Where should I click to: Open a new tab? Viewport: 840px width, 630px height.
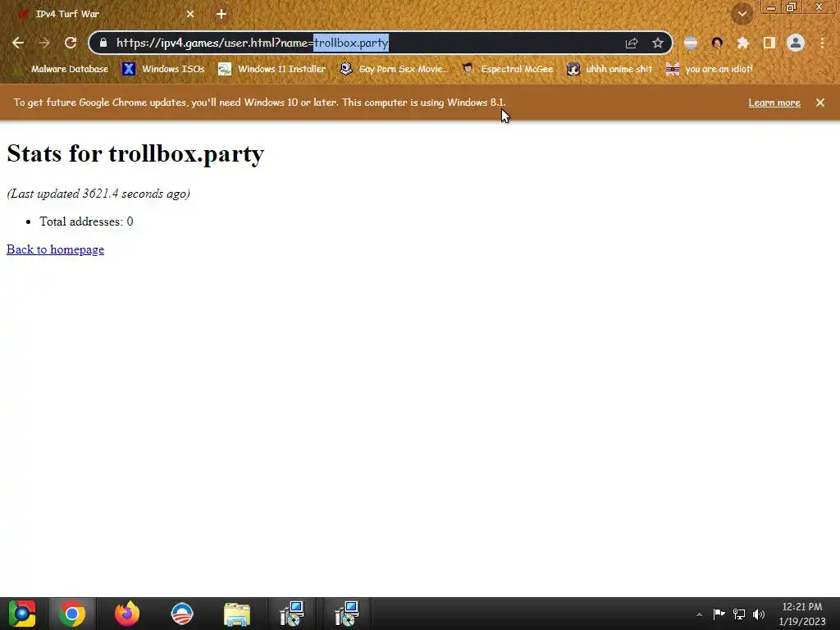[x=221, y=14]
